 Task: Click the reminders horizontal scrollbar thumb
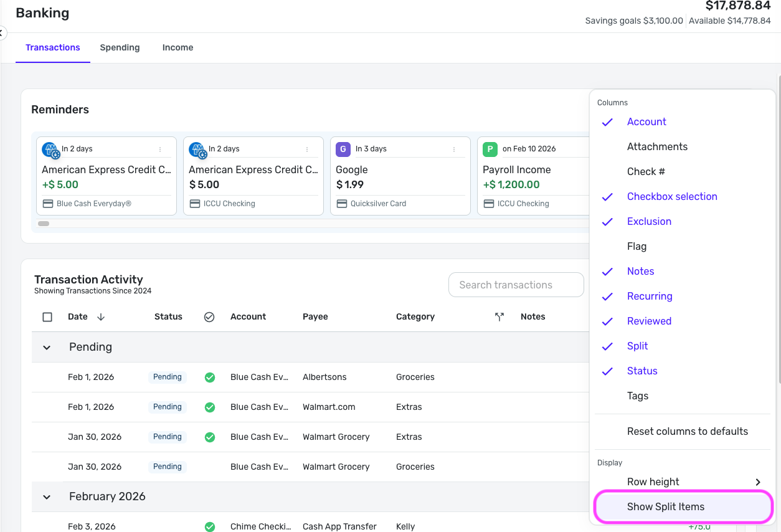point(44,224)
